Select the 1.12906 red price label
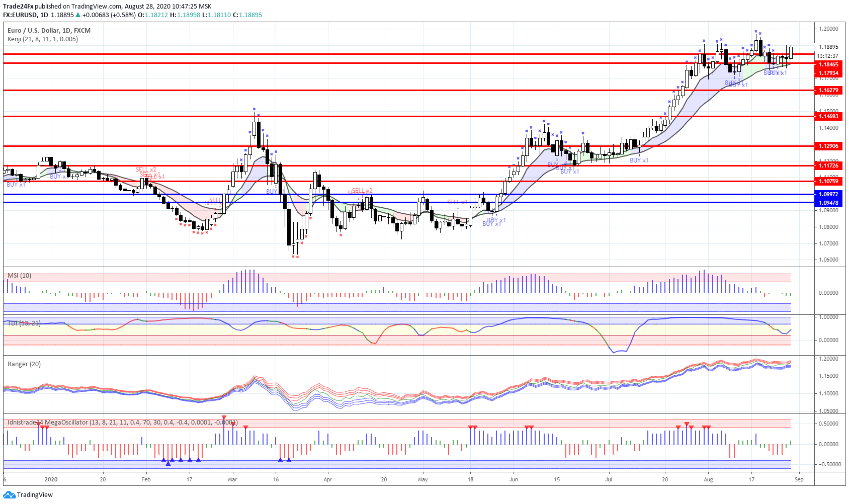Viewport: 849px width, 504px height. click(828, 146)
